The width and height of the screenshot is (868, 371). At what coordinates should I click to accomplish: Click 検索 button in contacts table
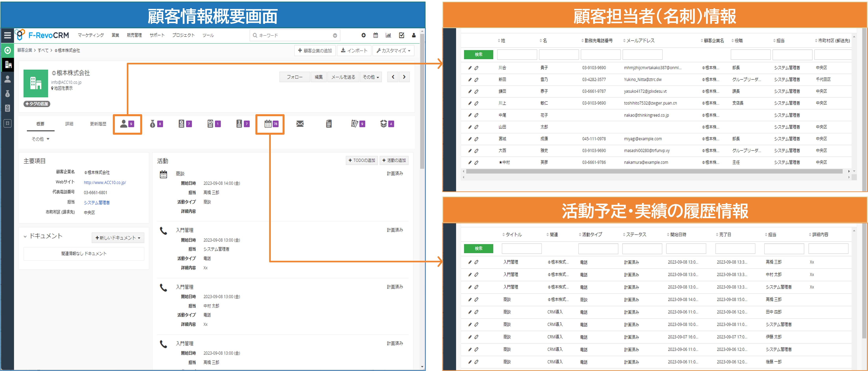[479, 55]
